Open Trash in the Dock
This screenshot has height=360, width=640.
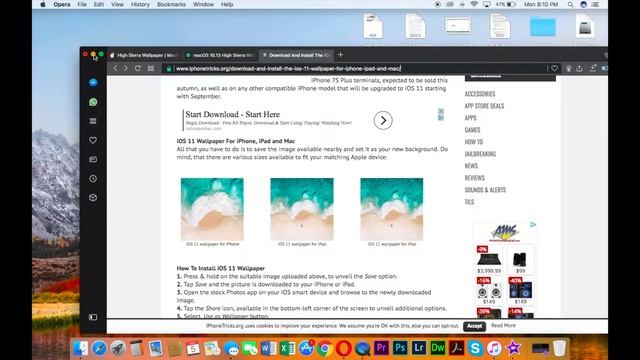coord(560,348)
